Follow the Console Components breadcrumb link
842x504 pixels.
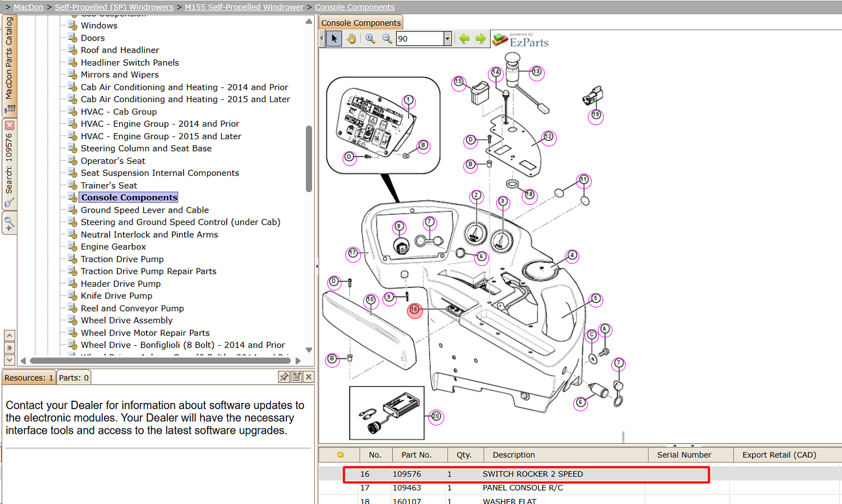355,7
